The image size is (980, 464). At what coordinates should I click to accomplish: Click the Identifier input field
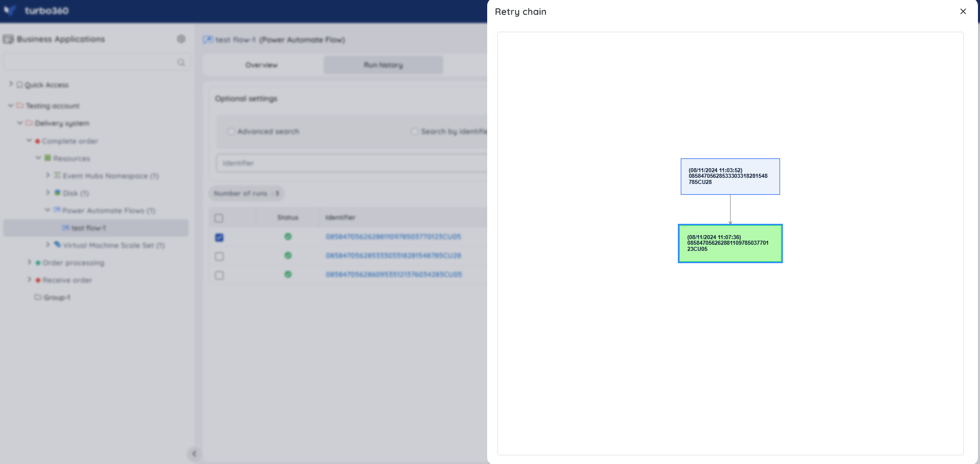pyautogui.click(x=352, y=163)
